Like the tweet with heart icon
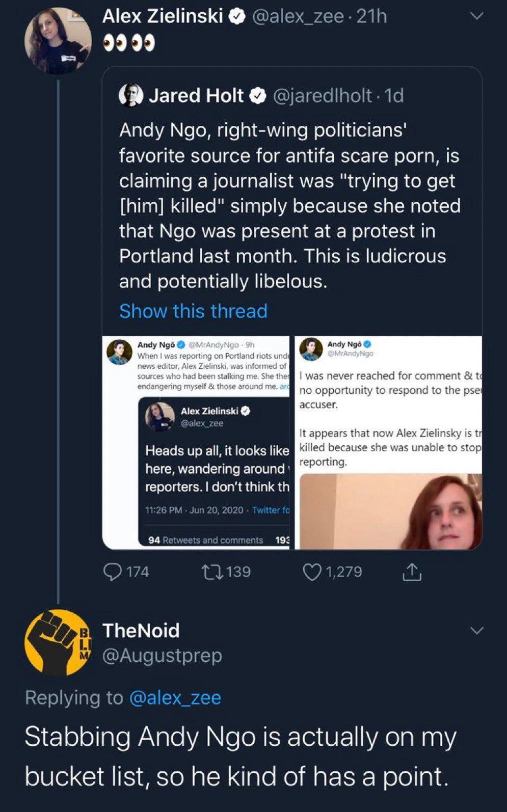The image size is (507, 812). pyautogui.click(x=311, y=572)
